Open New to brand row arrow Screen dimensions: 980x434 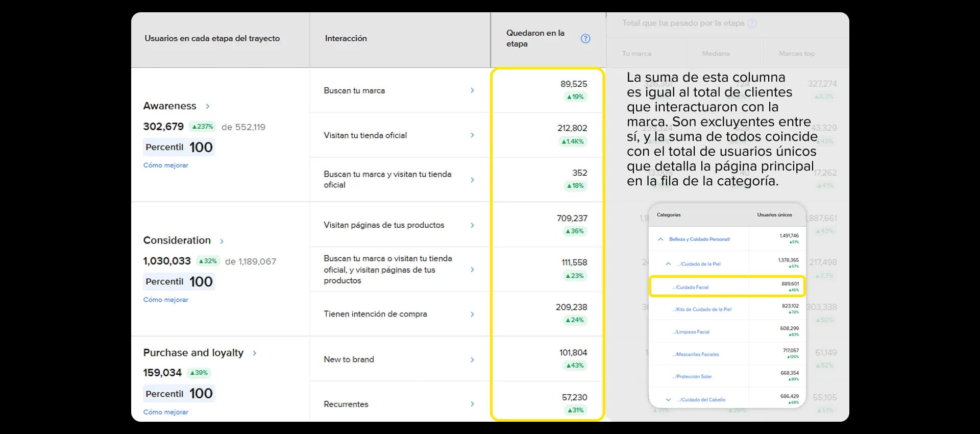[472, 359]
